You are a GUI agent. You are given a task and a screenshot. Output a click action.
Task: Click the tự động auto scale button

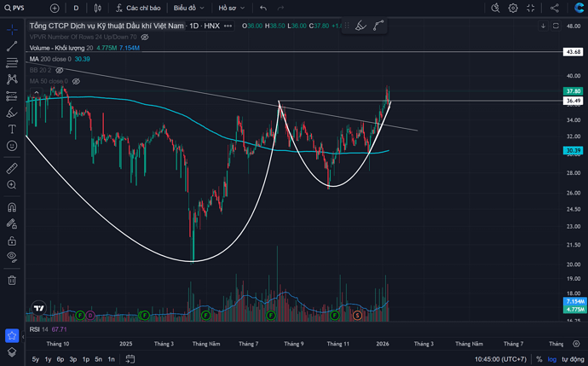pos(571,359)
